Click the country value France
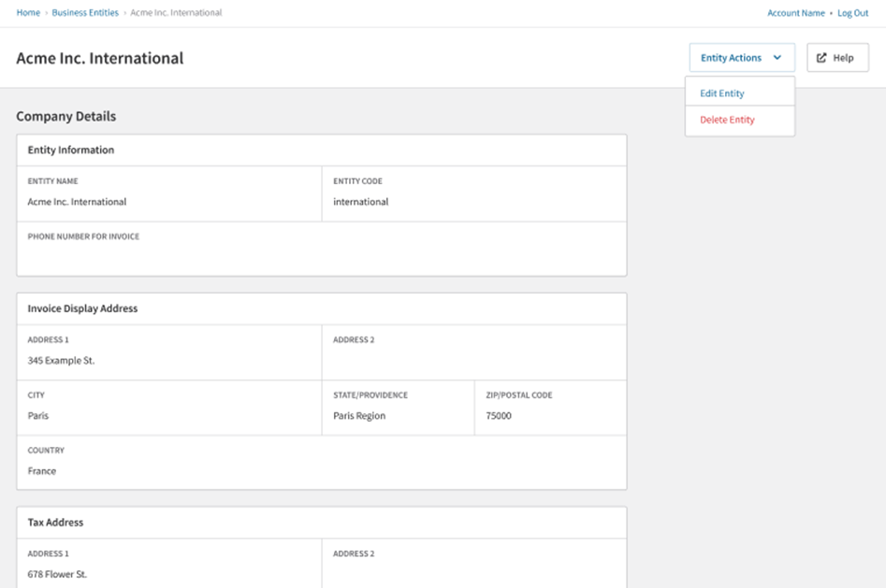Viewport: 886px width, 588px height. [42, 471]
